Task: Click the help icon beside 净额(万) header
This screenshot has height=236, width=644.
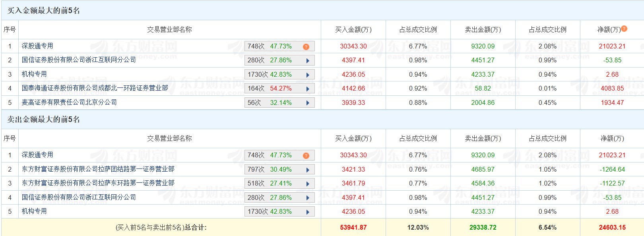Action: tap(624, 29)
